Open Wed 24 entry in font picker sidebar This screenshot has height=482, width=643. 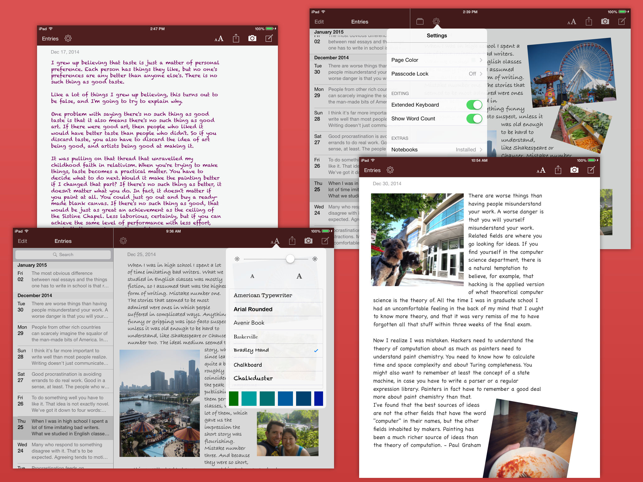[x=63, y=451]
